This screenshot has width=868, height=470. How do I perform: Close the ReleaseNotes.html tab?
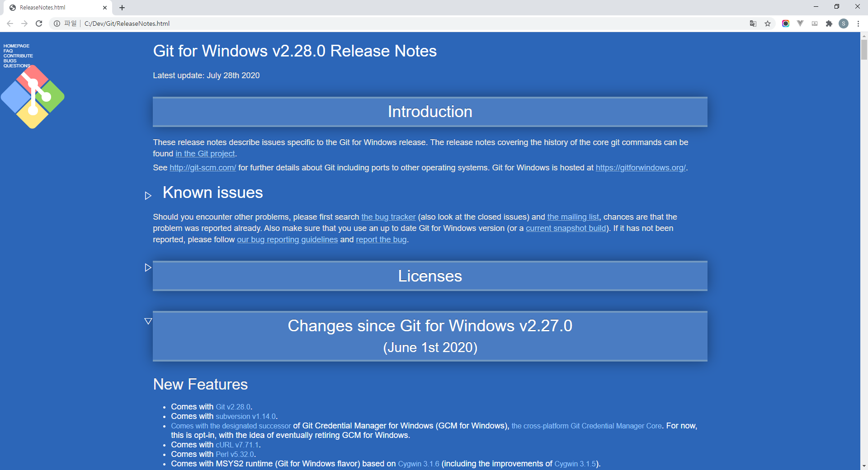105,8
